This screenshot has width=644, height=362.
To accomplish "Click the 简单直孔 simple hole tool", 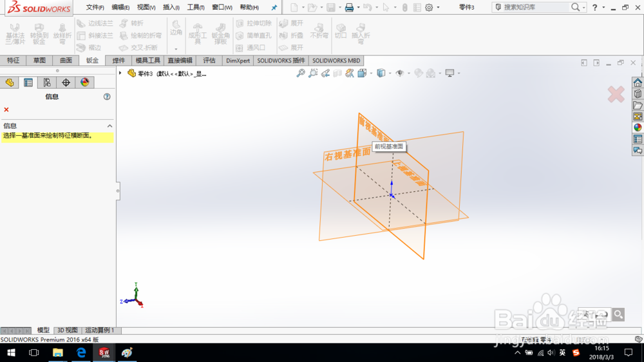I will point(254,35).
